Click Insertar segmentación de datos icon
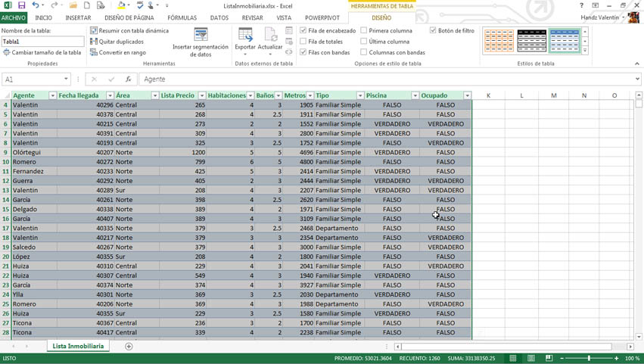The height and width of the screenshot is (364, 644). [x=201, y=35]
